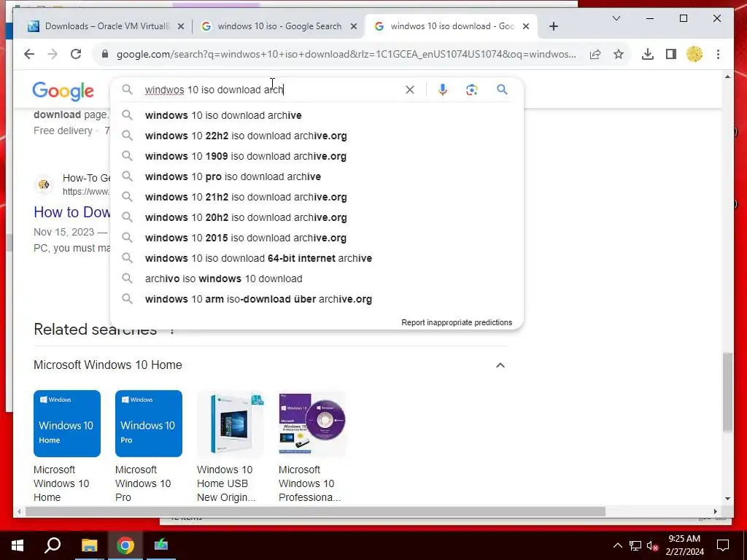Open the Chrome profile avatar
Image resolution: width=747 pixels, height=560 pixels.
(694, 54)
